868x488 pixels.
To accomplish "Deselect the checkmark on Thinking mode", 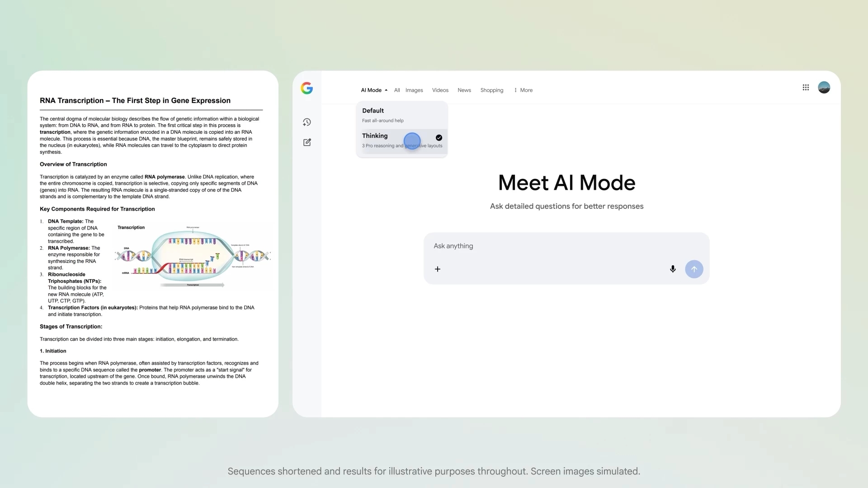I will (x=438, y=137).
